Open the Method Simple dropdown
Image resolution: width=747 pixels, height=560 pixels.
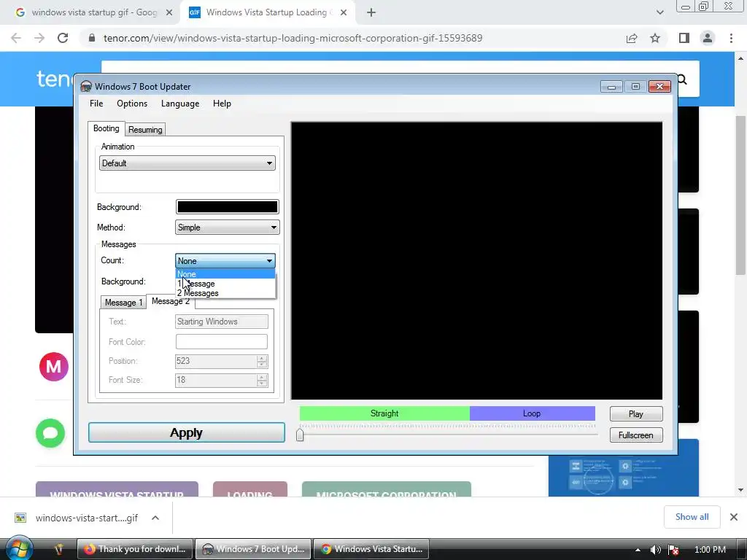coord(228,227)
